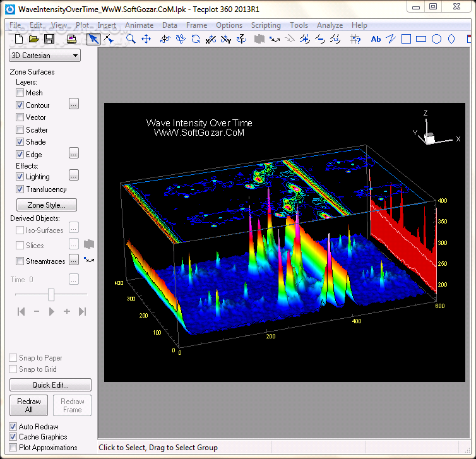The height and width of the screenshot is (459, 476).
Task: Uncheck the Edge layer
Action: pyautogui.click(x=20, y=154)
